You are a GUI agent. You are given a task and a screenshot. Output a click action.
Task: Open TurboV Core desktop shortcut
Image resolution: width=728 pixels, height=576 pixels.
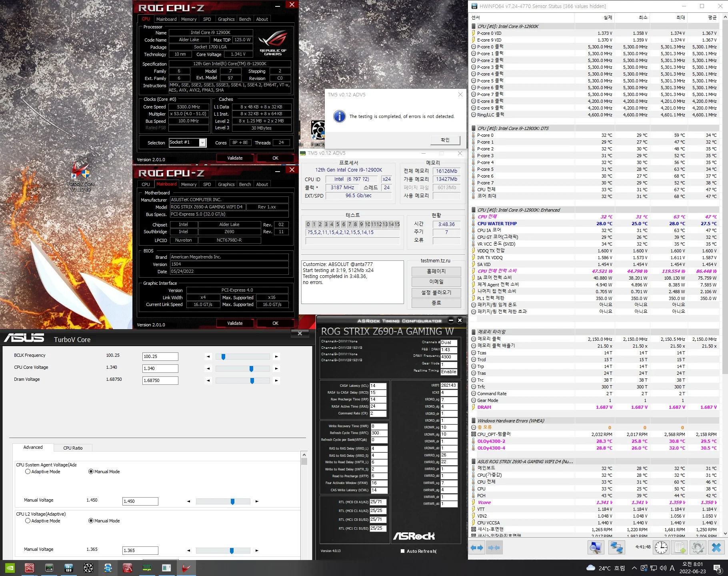(81, 176)
